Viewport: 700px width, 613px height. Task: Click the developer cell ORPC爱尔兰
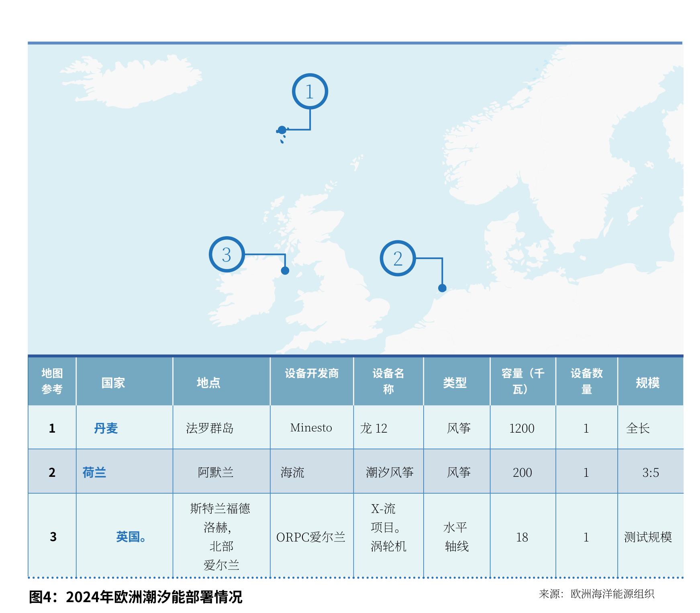click(311, 537)
